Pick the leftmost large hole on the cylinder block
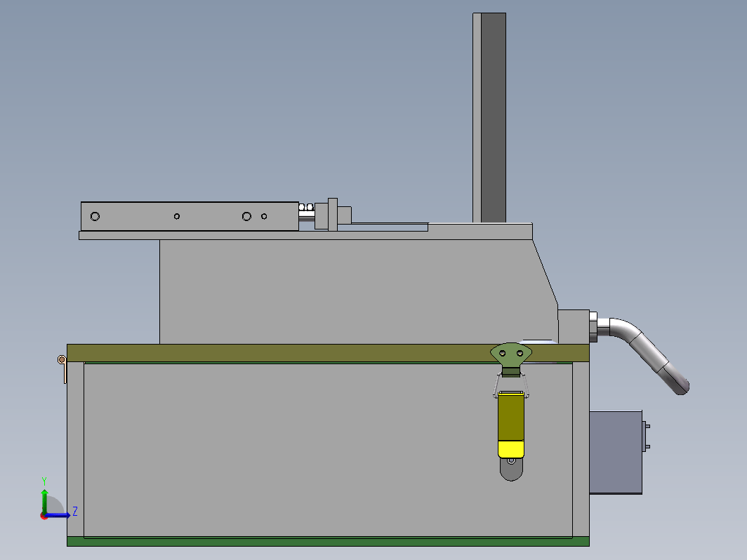The height and width of the screenshot is (560, 747). 95,217
